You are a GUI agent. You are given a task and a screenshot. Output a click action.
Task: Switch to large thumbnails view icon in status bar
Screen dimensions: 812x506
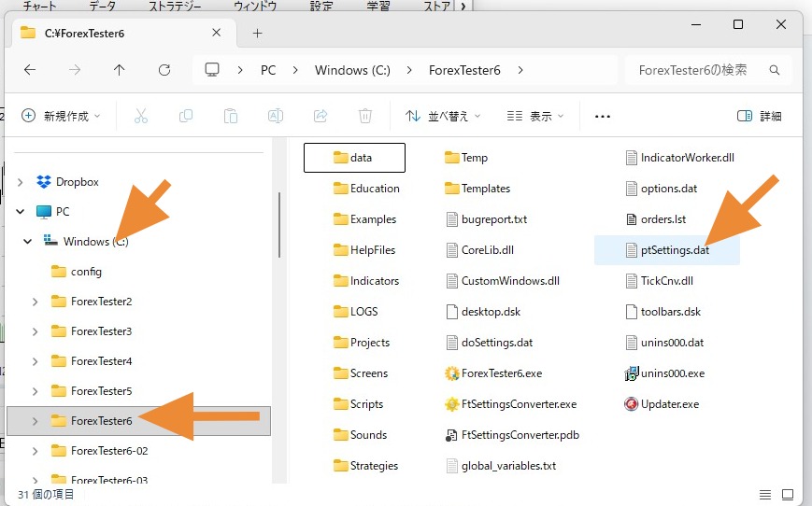pos(788,495)
